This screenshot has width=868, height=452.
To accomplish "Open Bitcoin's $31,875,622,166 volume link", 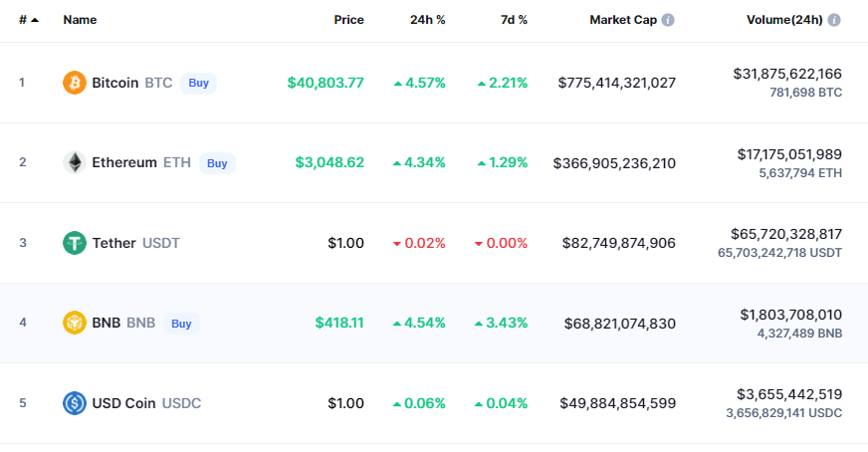I will pos(787,74).
